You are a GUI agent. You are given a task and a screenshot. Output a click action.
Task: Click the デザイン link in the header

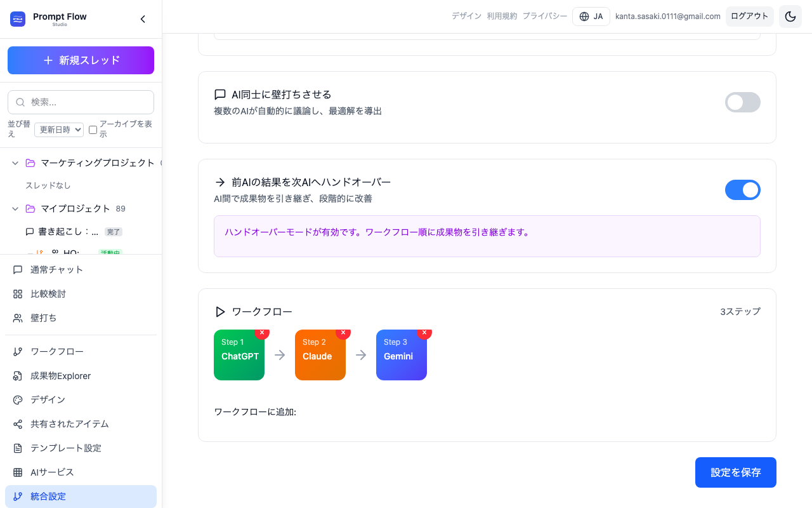coord(466,17)
